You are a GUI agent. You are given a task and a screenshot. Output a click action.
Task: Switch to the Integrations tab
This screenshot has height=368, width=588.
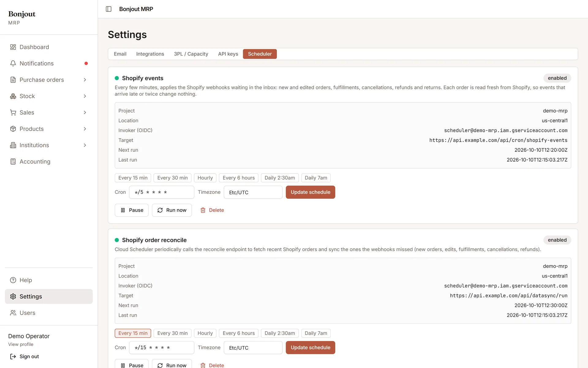point(150,54)
